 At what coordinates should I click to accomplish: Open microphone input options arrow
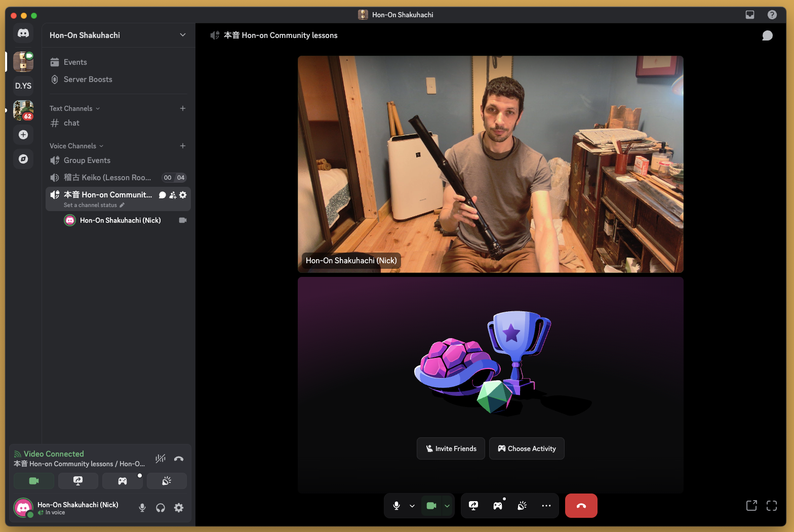(x=412, y=506)
